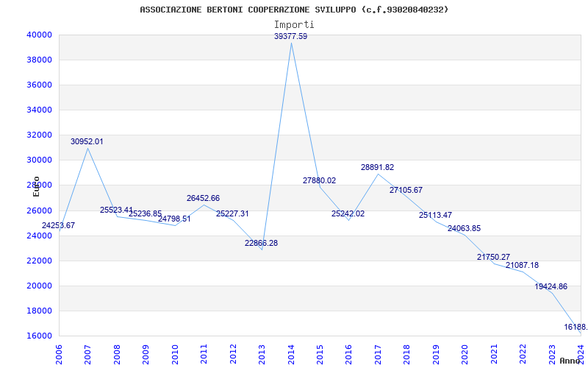Click the 30952.01 data label
This screenshot has height=368, width=588.
click(87, 141)
